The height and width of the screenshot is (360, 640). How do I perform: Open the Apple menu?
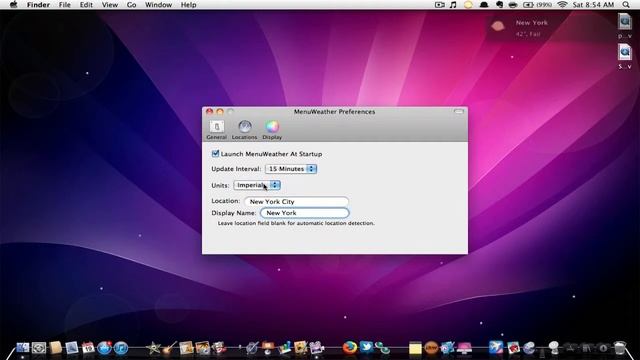click(13, 5)
